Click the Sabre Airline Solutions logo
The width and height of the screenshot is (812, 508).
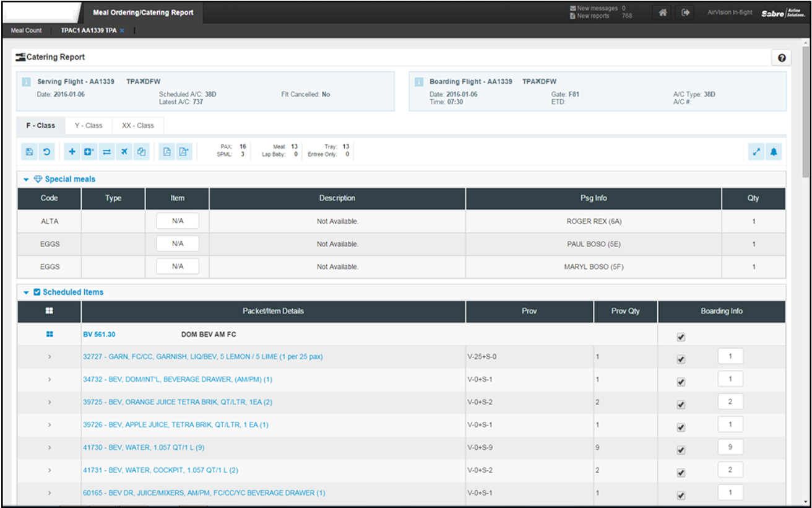[782, 13]
